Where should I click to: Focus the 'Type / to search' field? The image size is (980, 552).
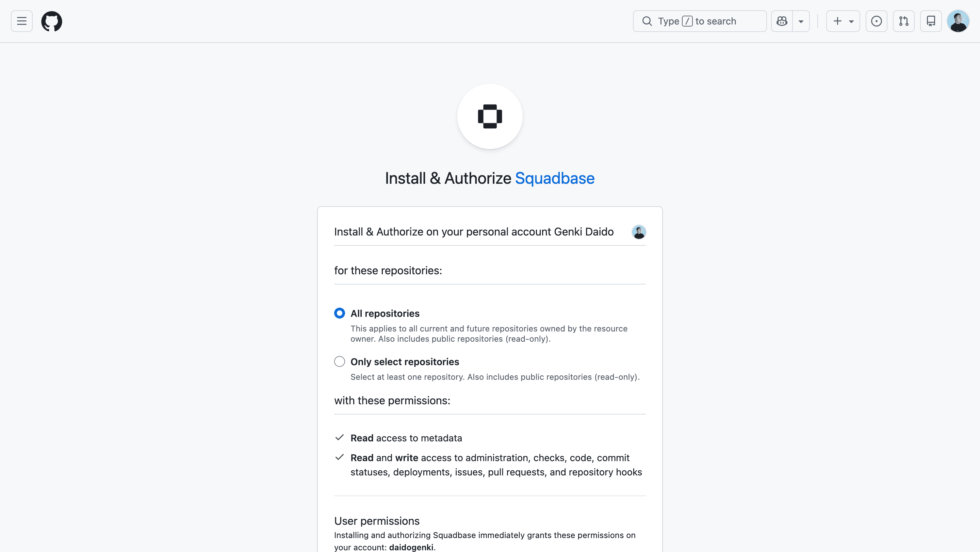(x=699, y=21)
